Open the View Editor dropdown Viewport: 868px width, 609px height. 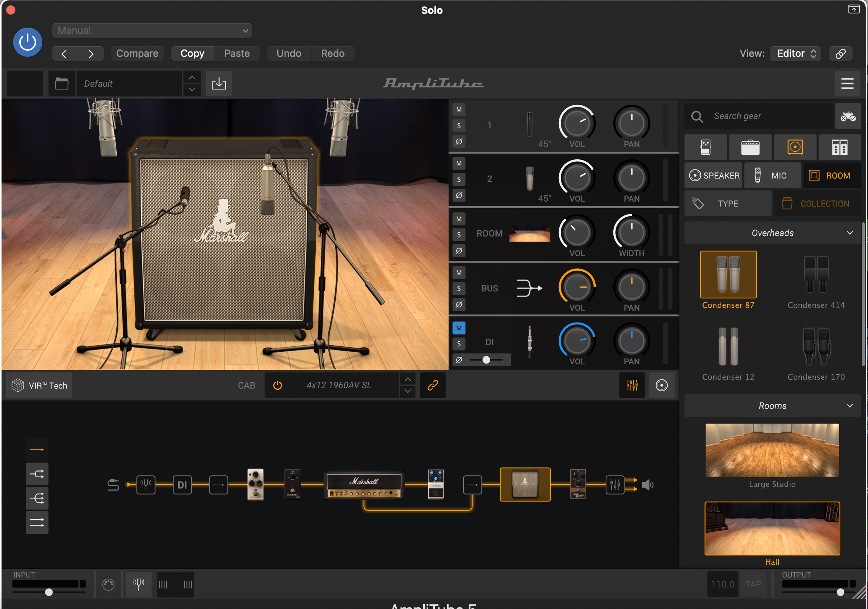pyautogui.click(x=795, y=53)
